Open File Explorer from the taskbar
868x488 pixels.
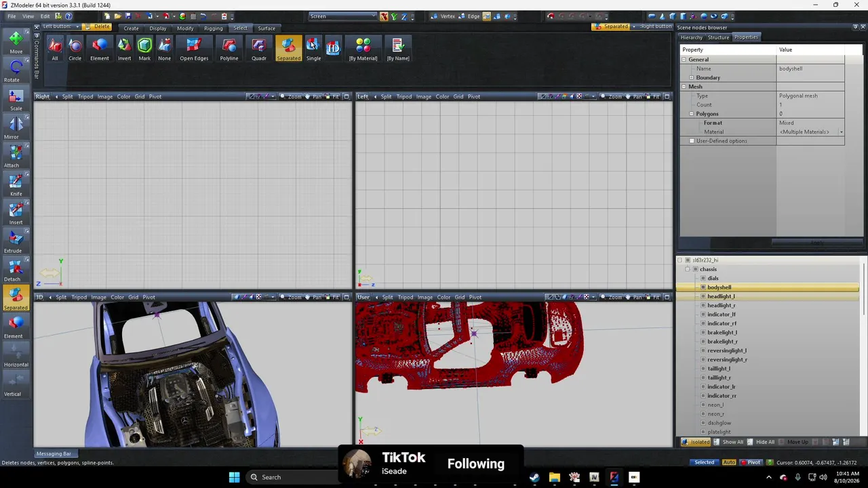[554, 477]
